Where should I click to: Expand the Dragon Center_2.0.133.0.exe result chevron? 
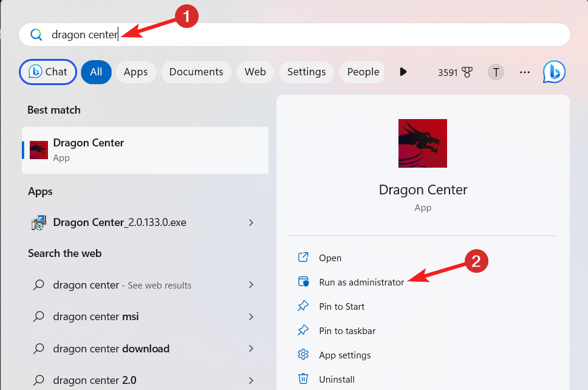pyautogui.click(x=251, y=223)
